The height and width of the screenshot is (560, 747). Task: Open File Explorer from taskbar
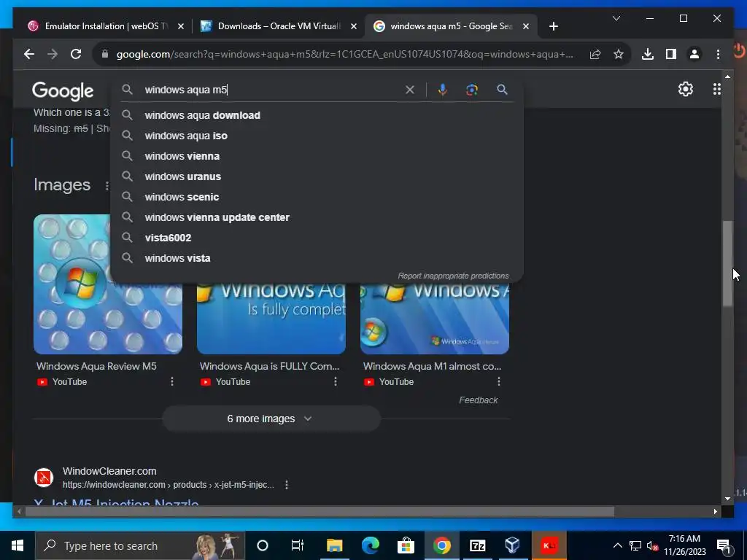pos(334,545)
